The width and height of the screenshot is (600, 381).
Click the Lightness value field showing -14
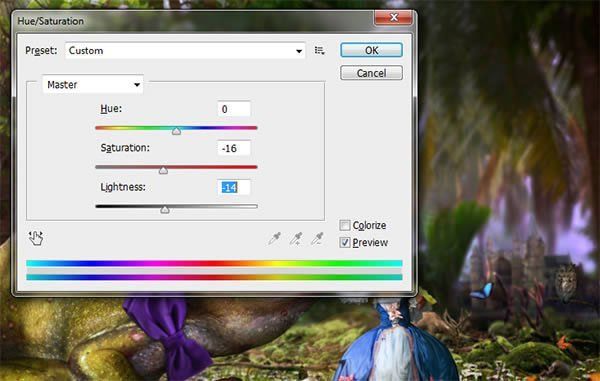click(234, 187)
